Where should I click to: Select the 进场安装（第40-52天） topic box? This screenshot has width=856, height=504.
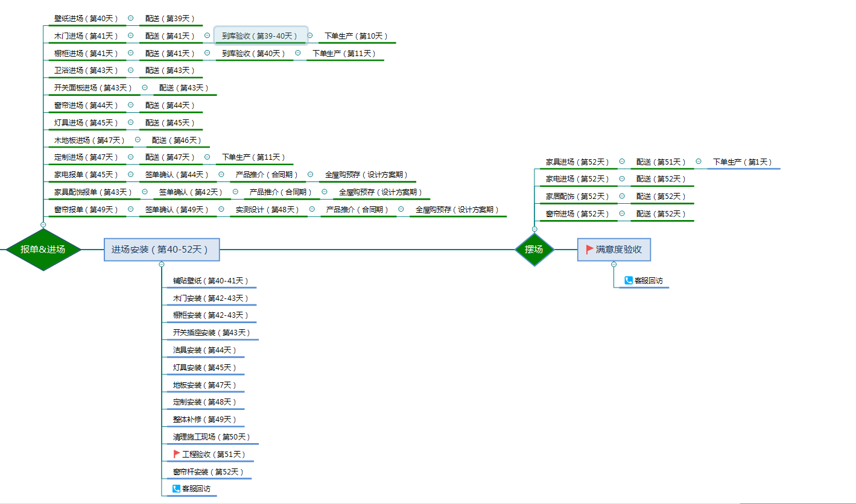click(x=162, y=249)
